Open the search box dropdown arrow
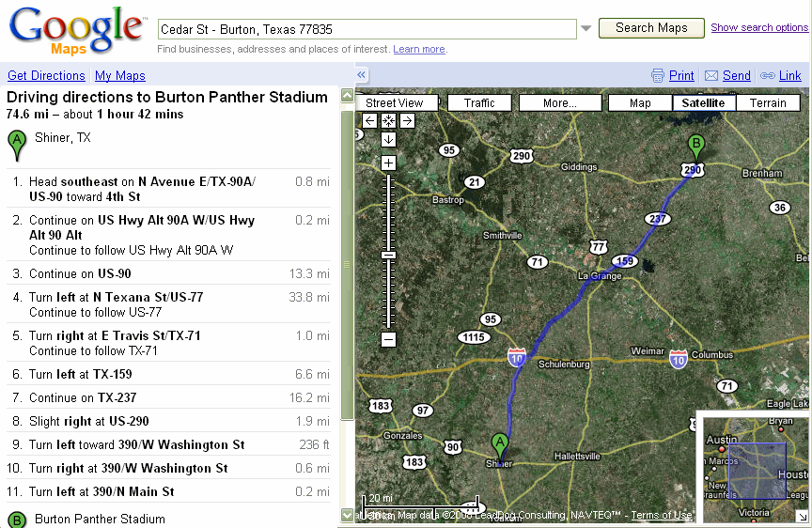The image size is (812, 528). pyautogui.click(x=586, y=28)
